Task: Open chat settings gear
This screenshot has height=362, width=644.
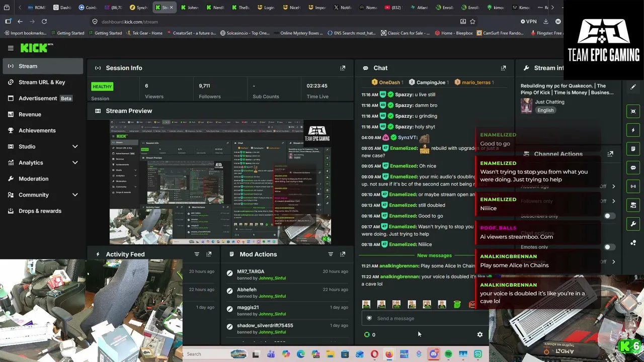Action: 479,334
